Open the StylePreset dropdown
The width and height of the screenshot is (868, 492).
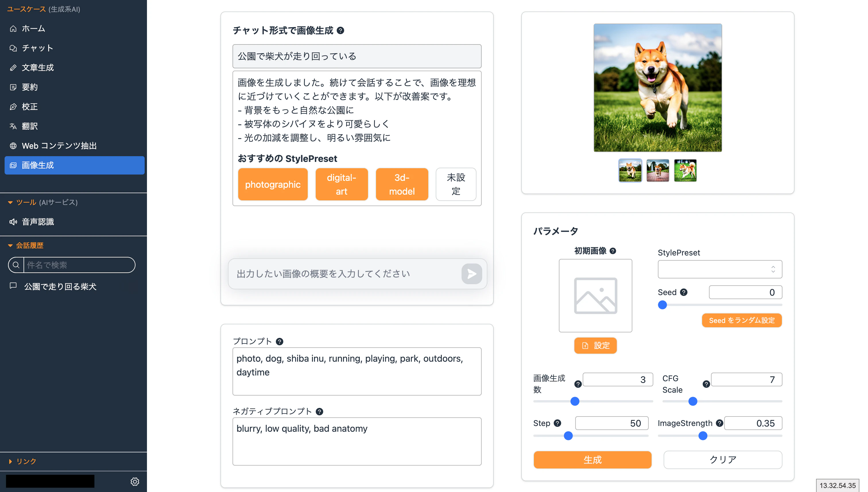point(720,269)
